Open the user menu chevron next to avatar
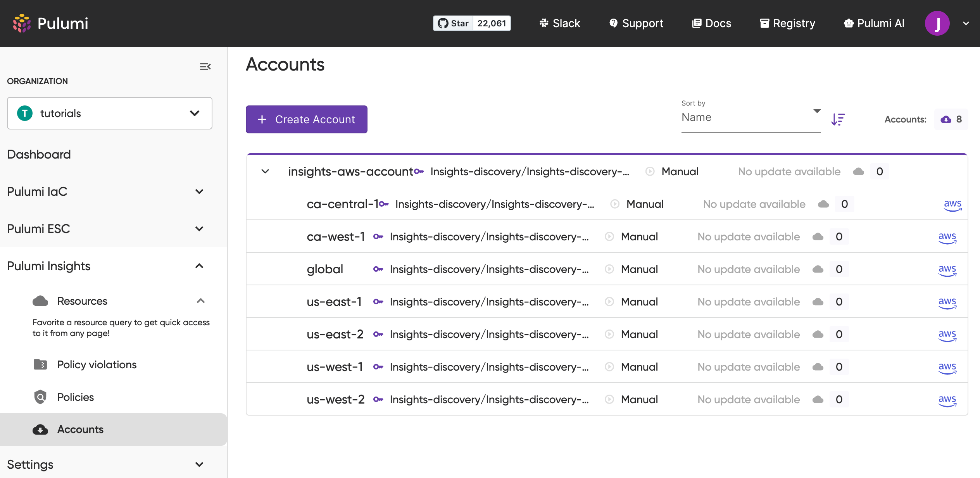The height and width of the screenshot is (478, 980). pos(966,23)
